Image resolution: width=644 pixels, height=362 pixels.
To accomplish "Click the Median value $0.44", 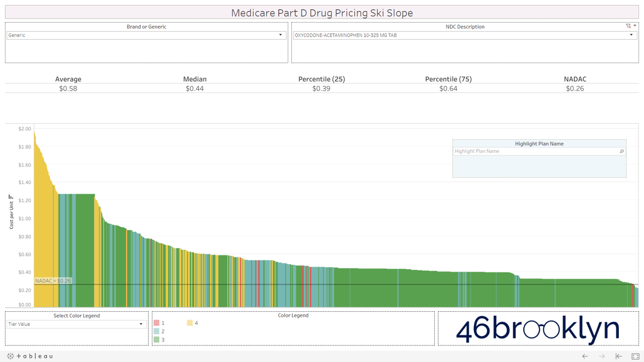I will point(195,88).
